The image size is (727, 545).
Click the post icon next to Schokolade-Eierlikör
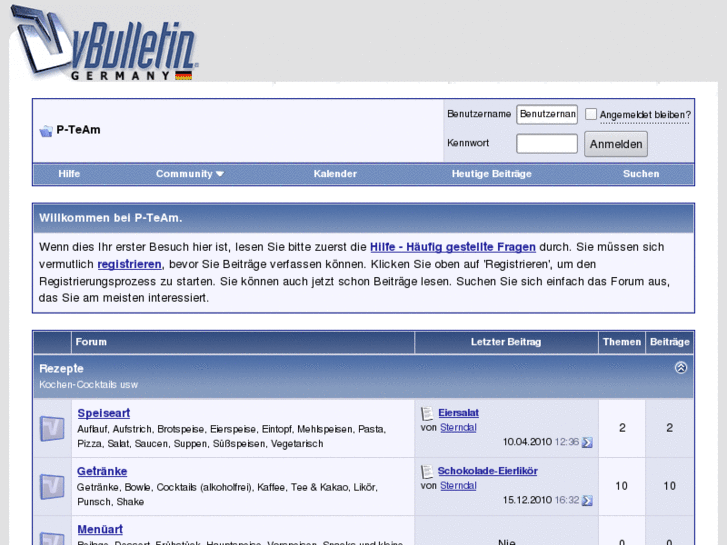click(x=427, y=472)
